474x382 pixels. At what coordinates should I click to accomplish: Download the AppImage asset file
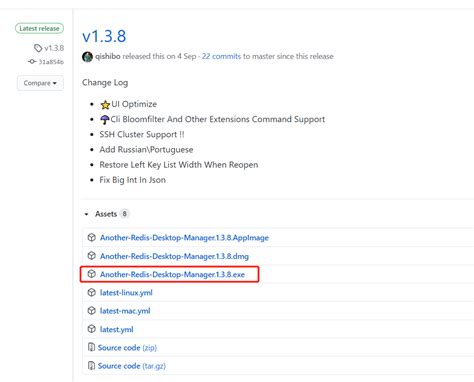coord(184,238)
